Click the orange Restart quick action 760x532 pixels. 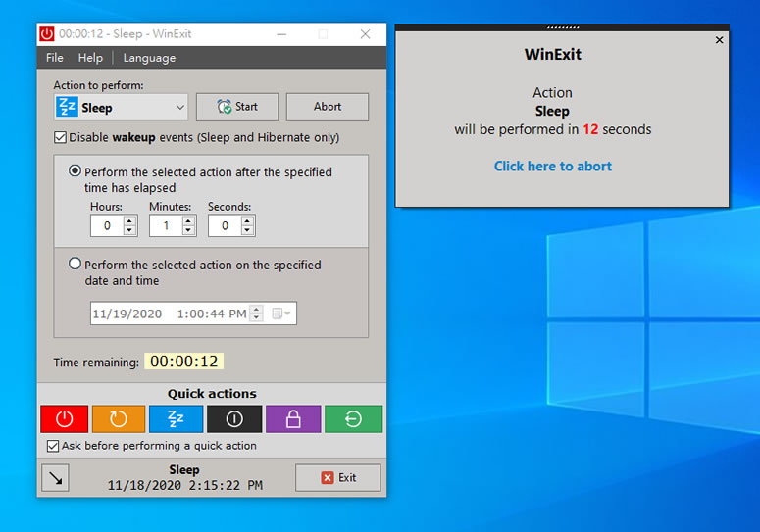click(119, 418)
